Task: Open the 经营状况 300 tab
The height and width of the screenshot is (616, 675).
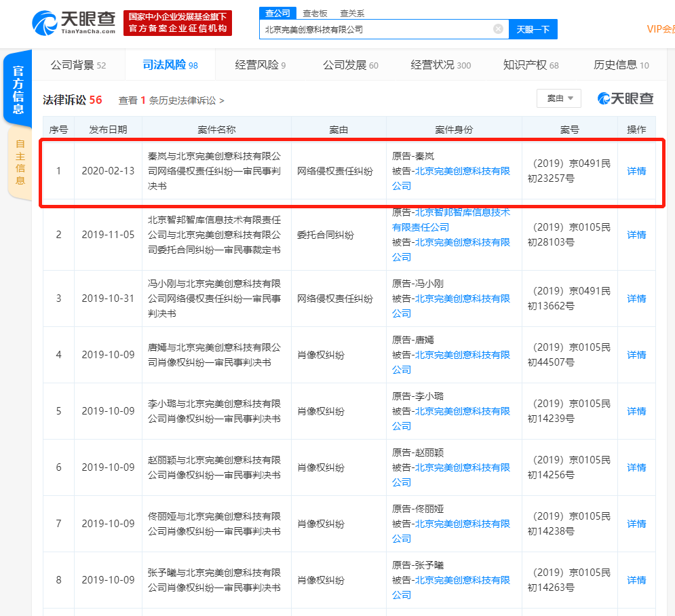Action: click(x=440, y=65)
